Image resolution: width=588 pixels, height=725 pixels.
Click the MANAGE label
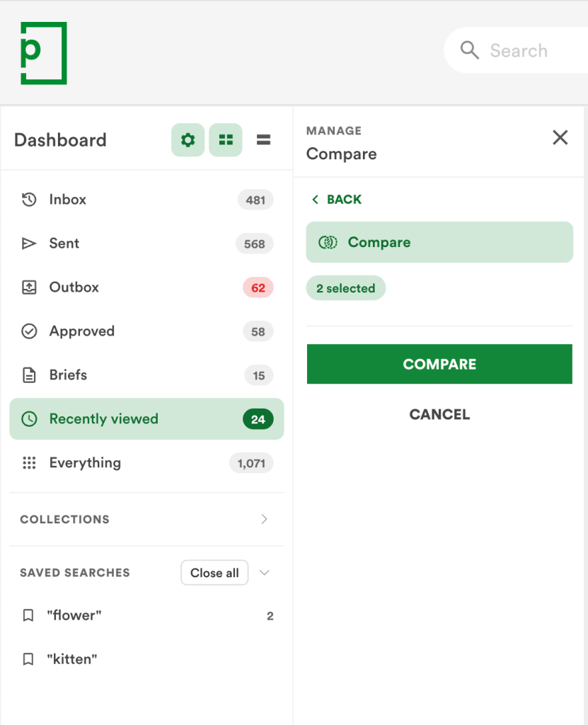click(334, 131)
